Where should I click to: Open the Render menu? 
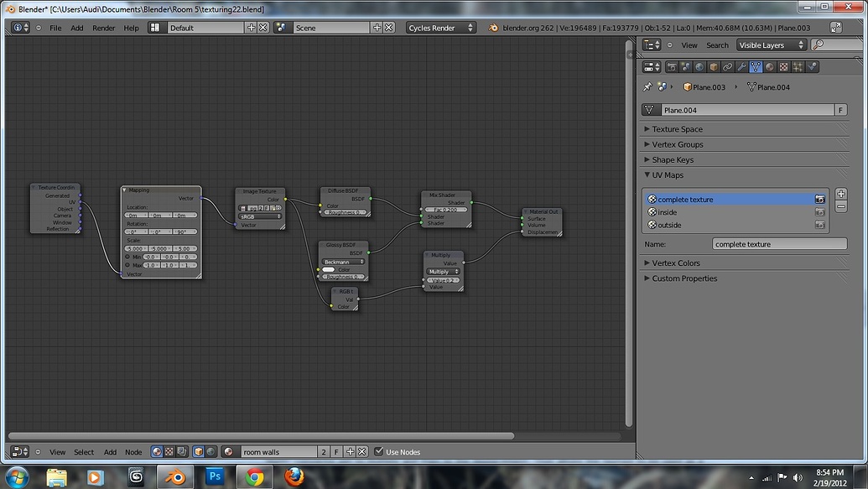click(103, 28)
